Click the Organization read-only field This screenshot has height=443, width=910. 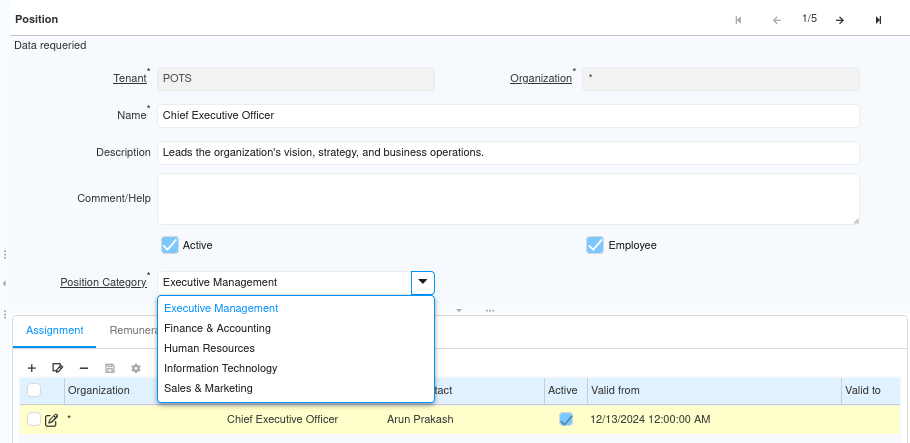pos(721,78)
